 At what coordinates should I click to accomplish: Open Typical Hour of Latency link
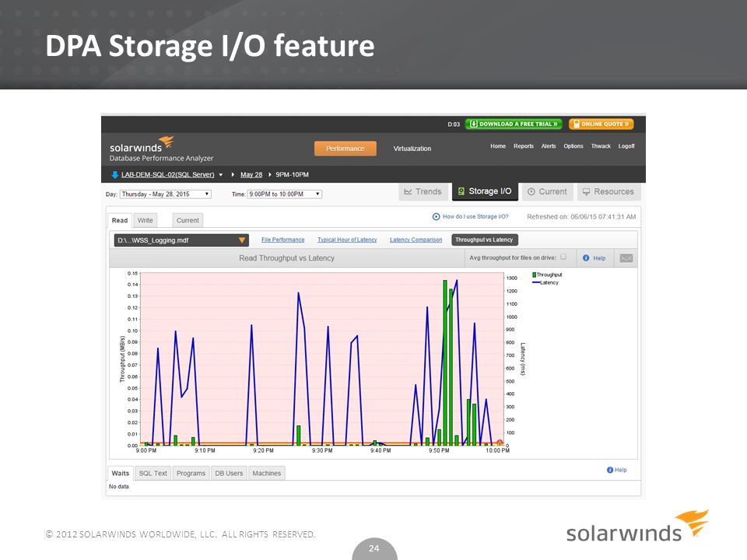(x=347, y=240)
